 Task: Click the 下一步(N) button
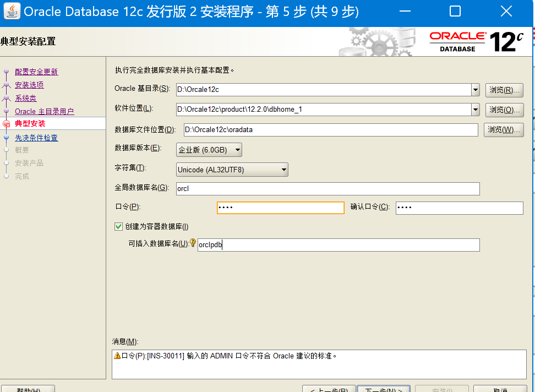(384, 389)
